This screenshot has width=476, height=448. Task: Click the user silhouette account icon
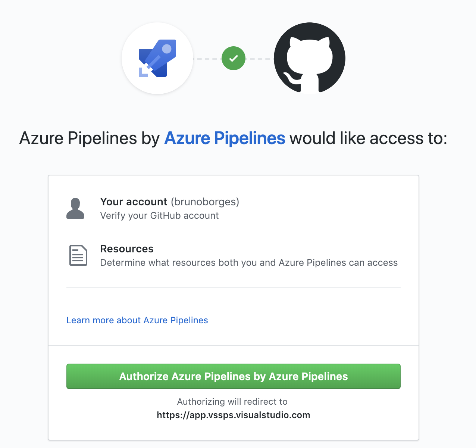75,208
